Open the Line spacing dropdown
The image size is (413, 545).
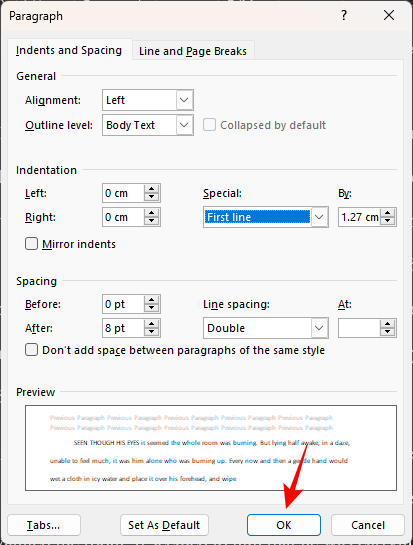point(266,328)
